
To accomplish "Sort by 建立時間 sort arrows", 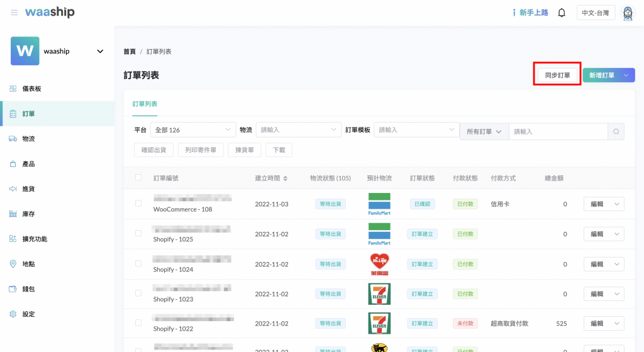I will tap(285, 179).
